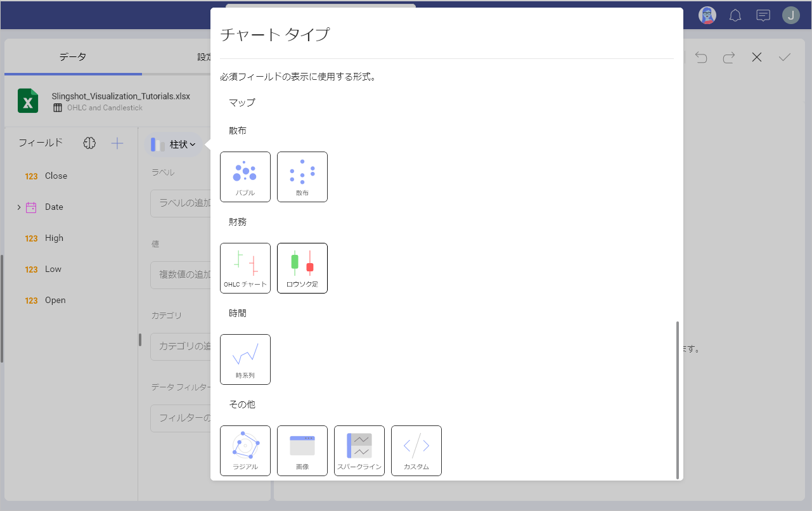The height and width of the screenshot is (511, 812).
Task: Click the OHLC and Candlestick sheet name
Action: tap(105, 108)
